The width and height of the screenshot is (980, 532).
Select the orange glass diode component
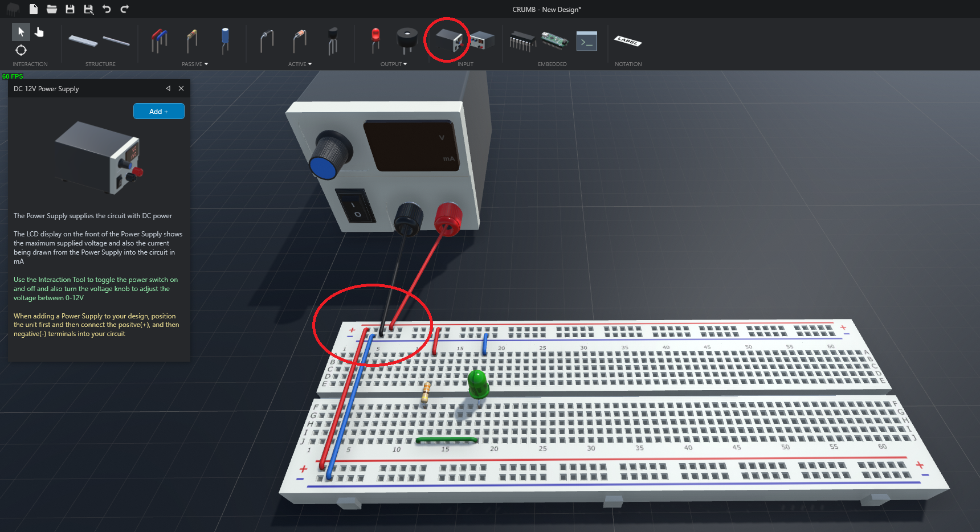coord(300,41)
